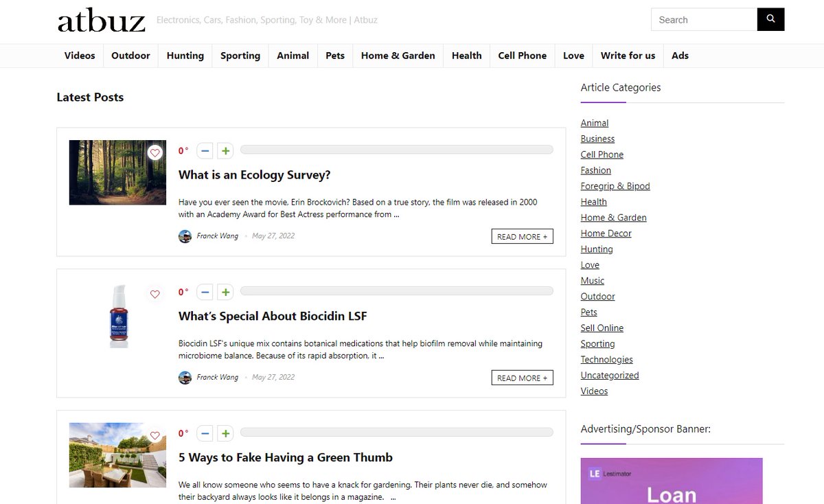
Task: Open Cell Phone in the navigation bar
Action: (523, 56)
